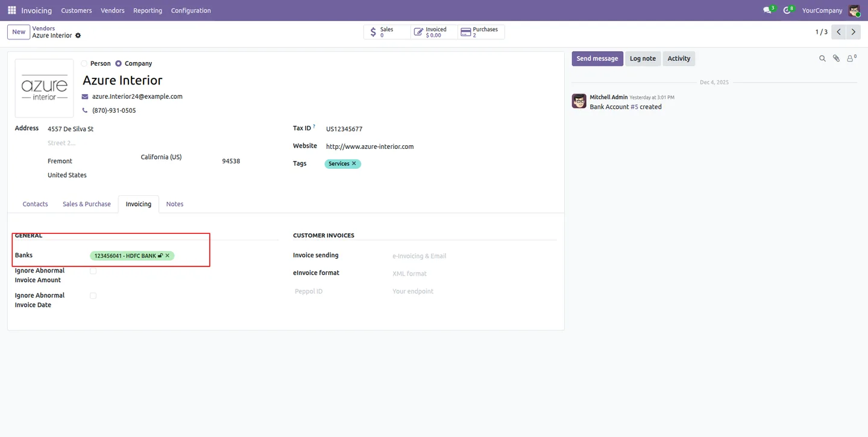Image resolution: width=868 pixels, height=437 pixels.
Task: Open the apps grid menu icon
Action: click(11, 10)
